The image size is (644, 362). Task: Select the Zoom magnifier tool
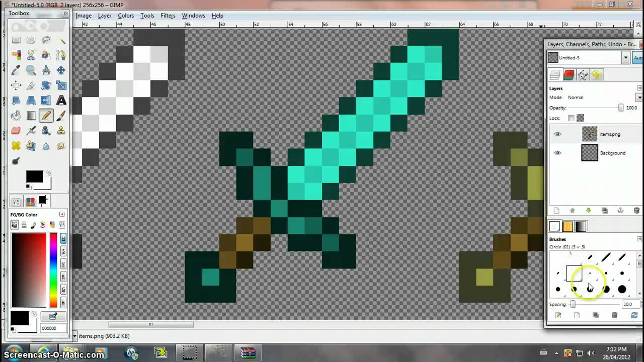31,70
